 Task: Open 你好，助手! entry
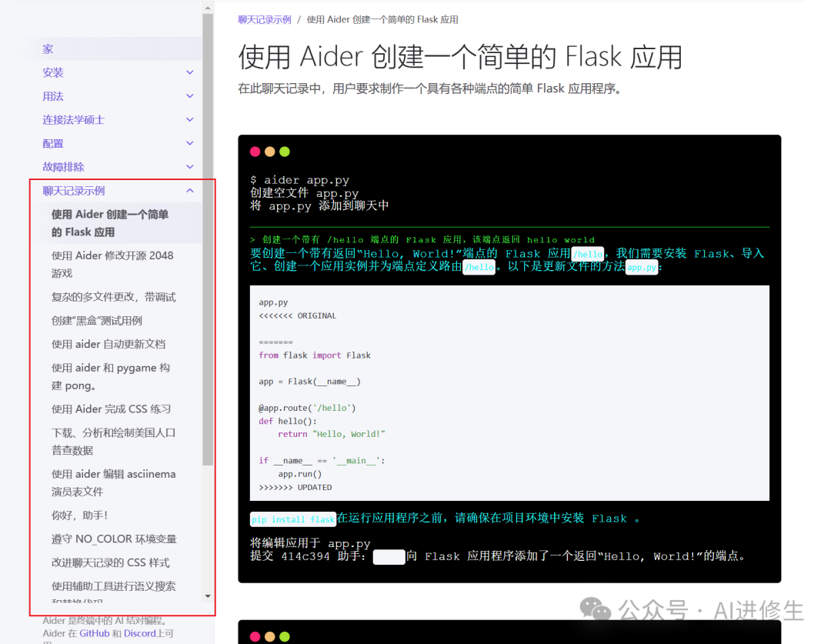coord(79,516)
